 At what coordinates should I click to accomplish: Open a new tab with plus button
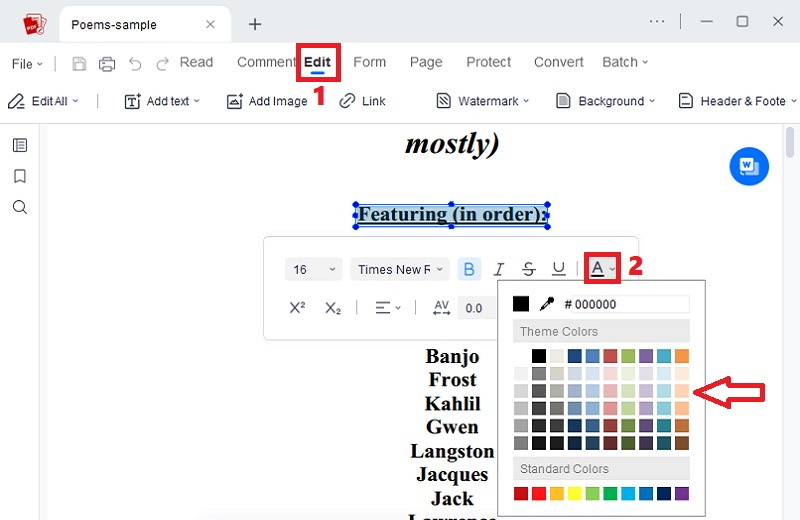pyautogui.click(x=255, y=24)
